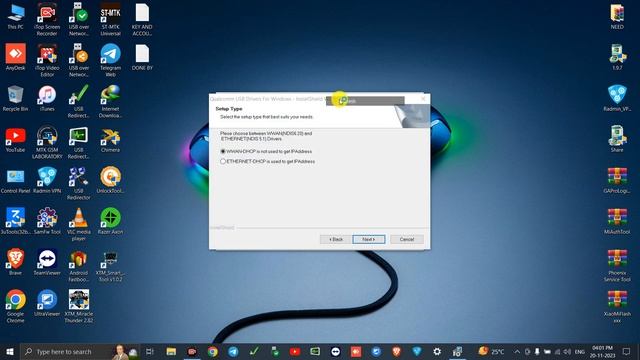Open the Share desktop icon
Viewport: 640px width, 360px height.
pos(617,139)
